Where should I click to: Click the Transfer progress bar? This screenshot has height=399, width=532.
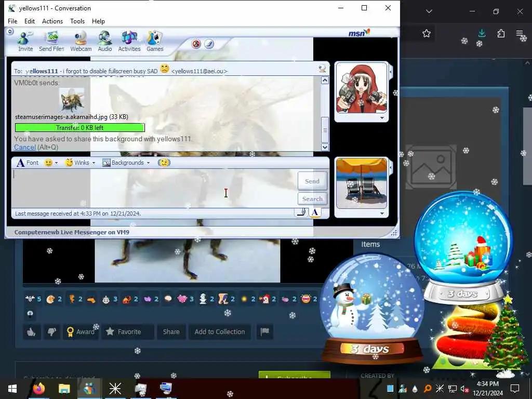pos(79,128)
